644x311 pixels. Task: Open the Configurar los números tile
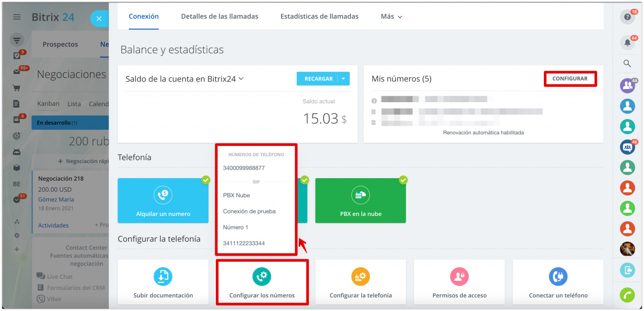pyautogui.click(x=262, y=282)
